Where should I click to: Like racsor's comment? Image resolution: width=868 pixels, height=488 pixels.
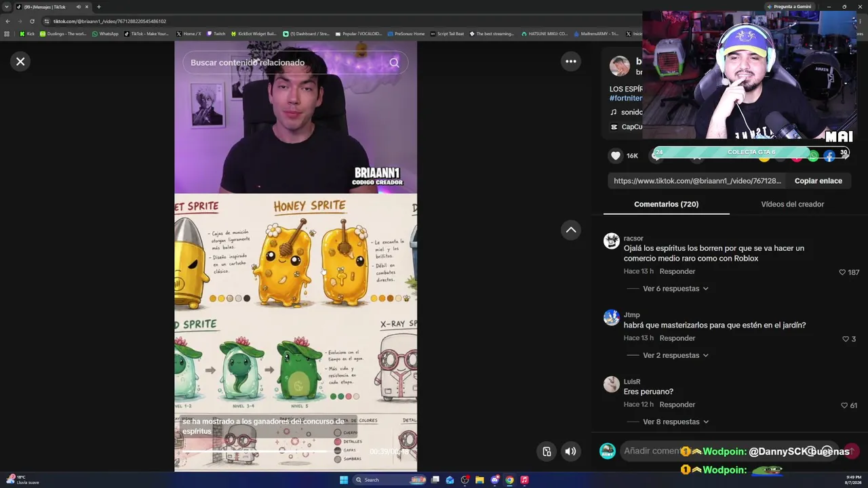pos(842,272)
